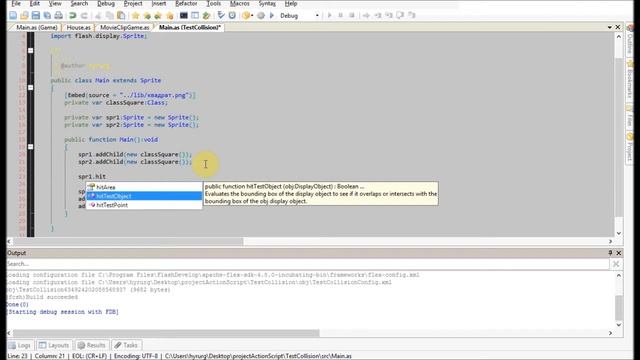
Task: Click the Print toolbar icon
Action: pos(59,16)
